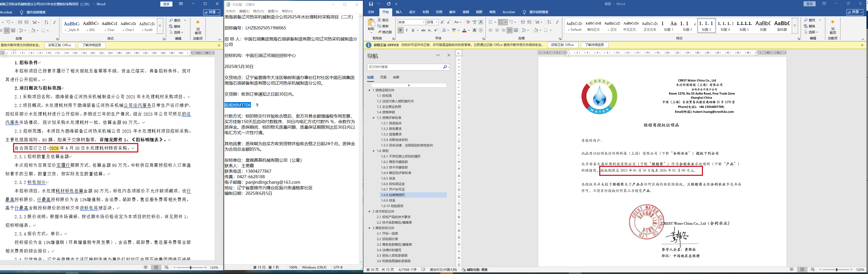Click Replace (替换) in left Word window

175,26
